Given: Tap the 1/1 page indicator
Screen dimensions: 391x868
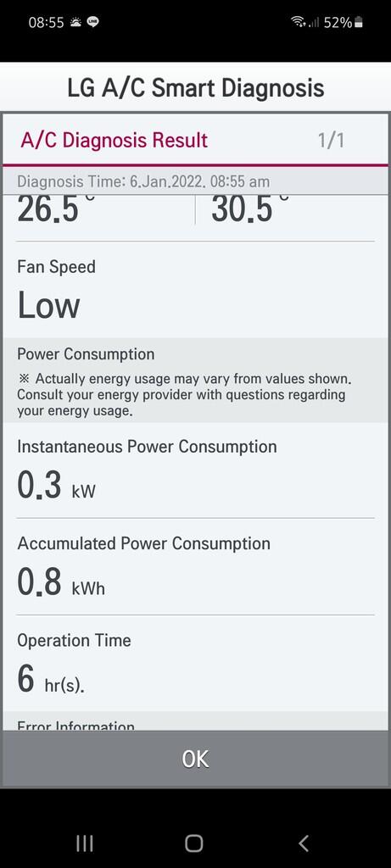Looking at the screenshot, I should (x=331, y=140).
